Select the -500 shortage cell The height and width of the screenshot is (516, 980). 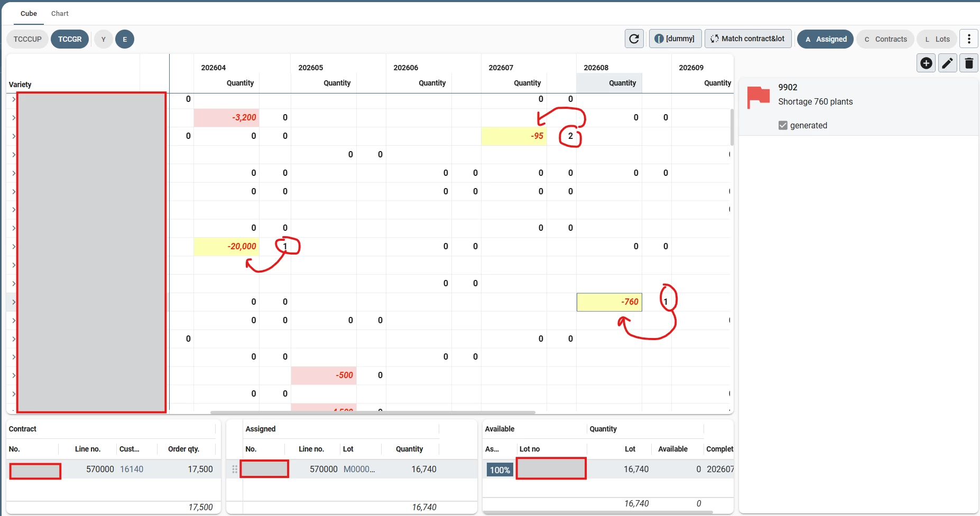coord(323,375)
